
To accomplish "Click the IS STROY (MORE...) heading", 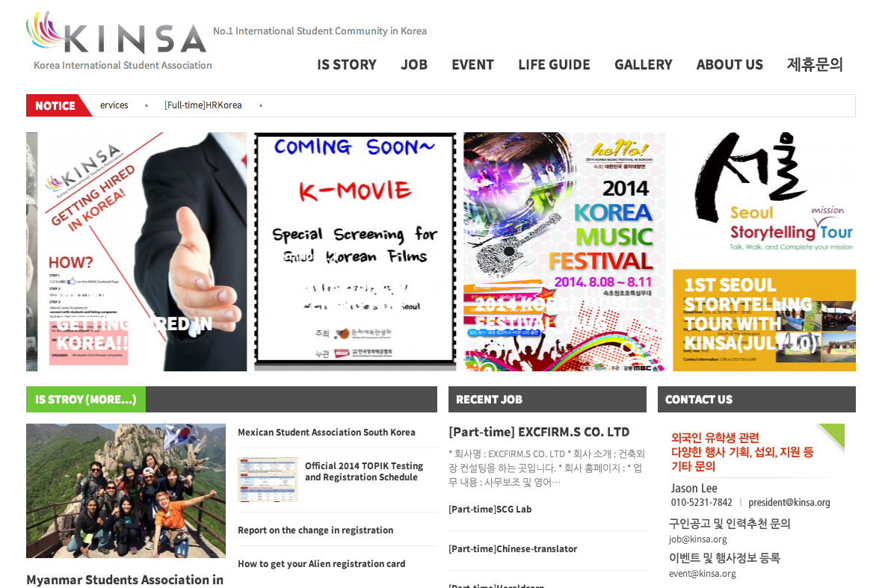I will click(x=85, y=400).
